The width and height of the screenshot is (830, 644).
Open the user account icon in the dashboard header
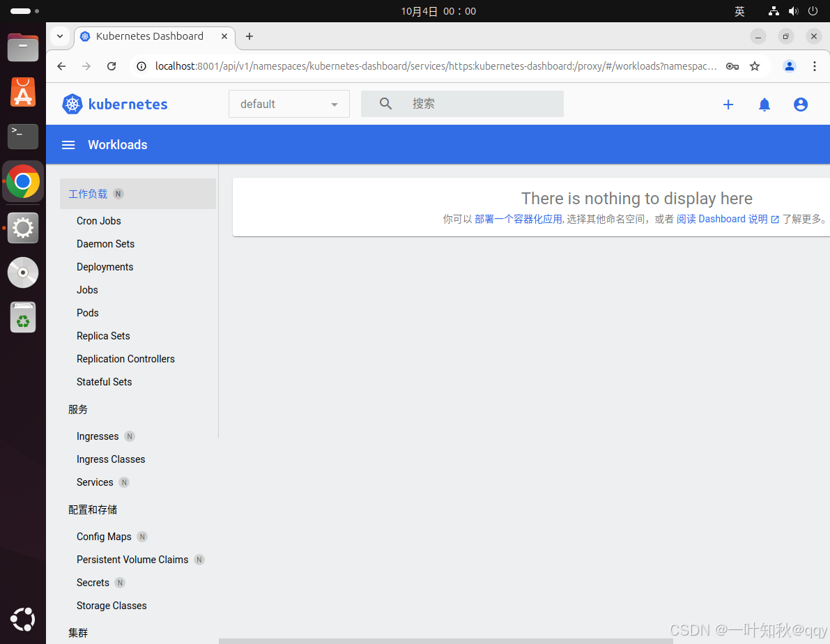(800, 105)
